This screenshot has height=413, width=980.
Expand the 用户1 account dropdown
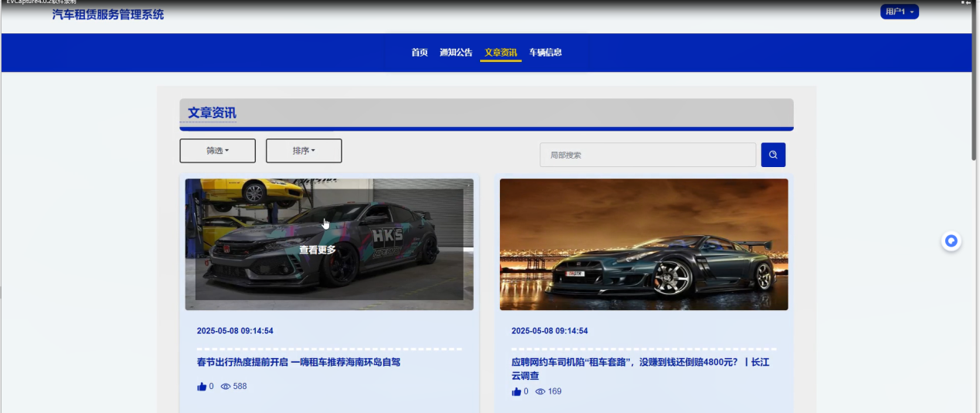[900, 12]
